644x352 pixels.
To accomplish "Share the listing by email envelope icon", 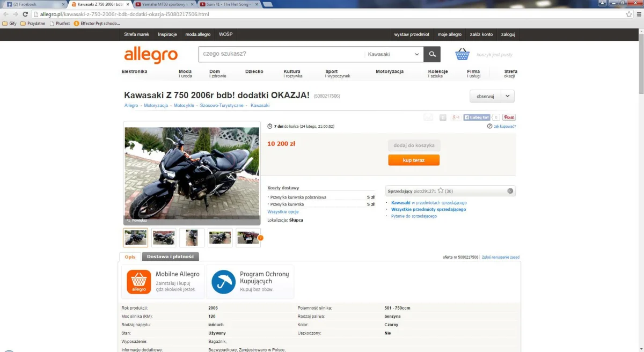I will tap(428, 117).
